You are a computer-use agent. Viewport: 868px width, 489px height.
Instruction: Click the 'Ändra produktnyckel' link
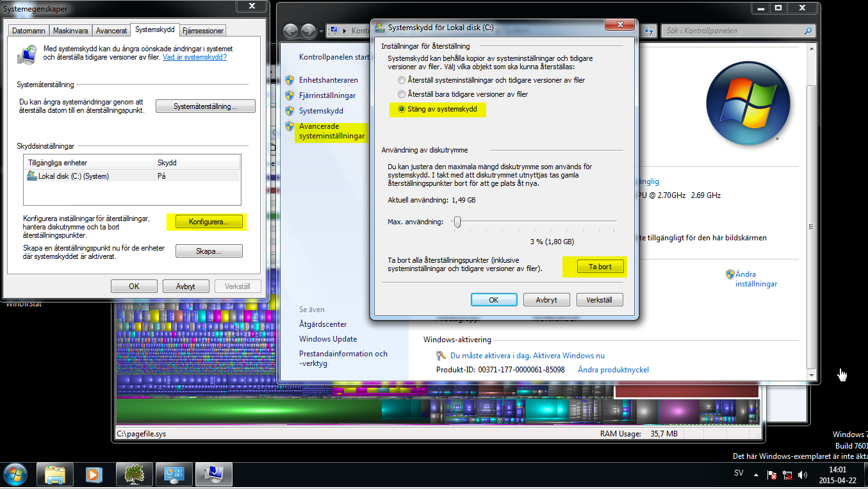pos(613,370)
